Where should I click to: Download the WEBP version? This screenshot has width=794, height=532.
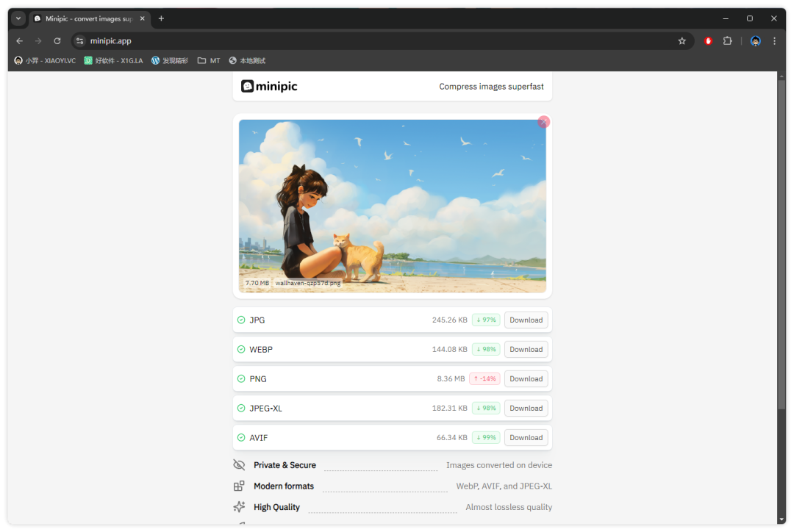pyautogui.click(x=526, y=349)
